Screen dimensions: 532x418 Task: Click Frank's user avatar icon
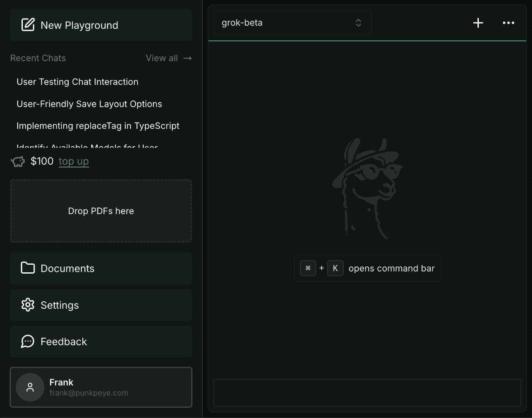(x=30, y=387)
